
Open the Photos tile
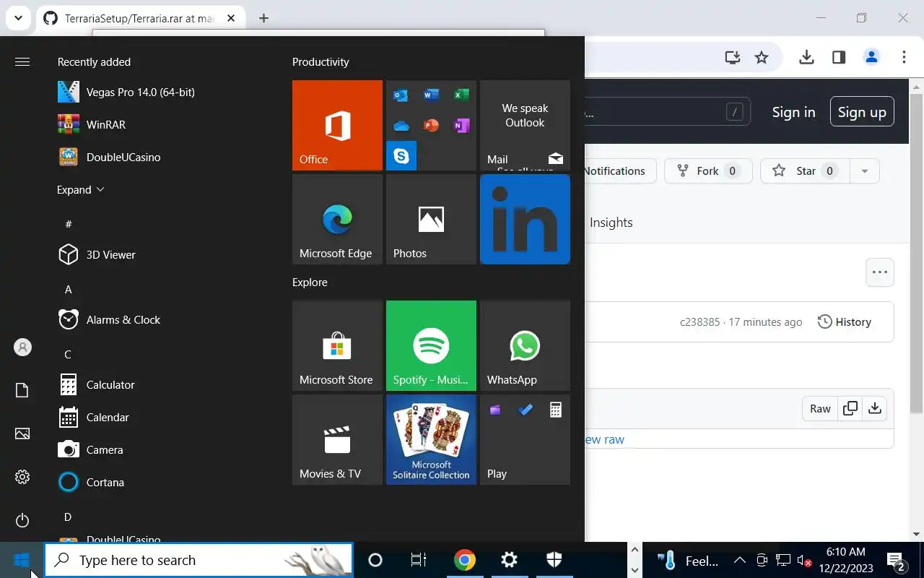click(x=431, y=219)
